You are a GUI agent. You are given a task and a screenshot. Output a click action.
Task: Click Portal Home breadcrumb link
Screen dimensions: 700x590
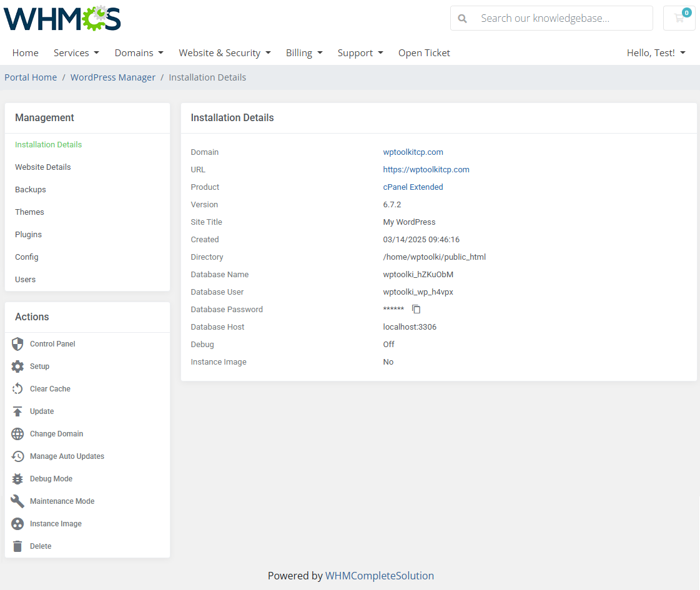click(x=31, y=77)
